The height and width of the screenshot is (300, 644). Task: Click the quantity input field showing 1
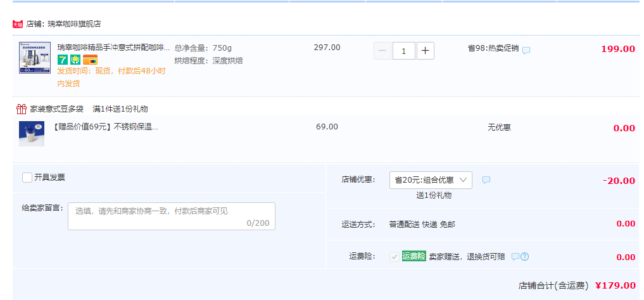[404, 51]
